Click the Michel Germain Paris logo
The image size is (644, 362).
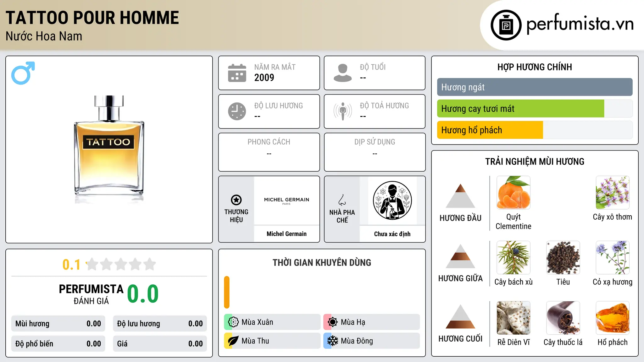(x=286, y=201)
